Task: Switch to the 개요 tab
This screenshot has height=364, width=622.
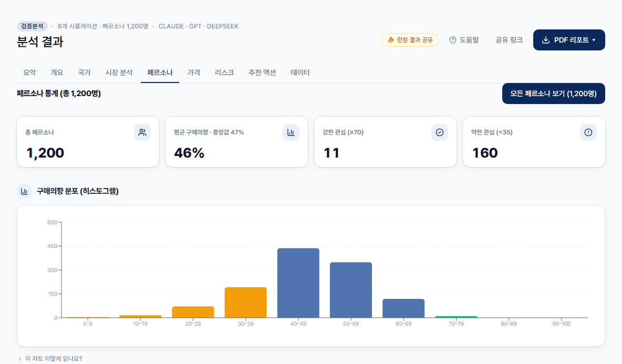Action: [x=57, y=72]
